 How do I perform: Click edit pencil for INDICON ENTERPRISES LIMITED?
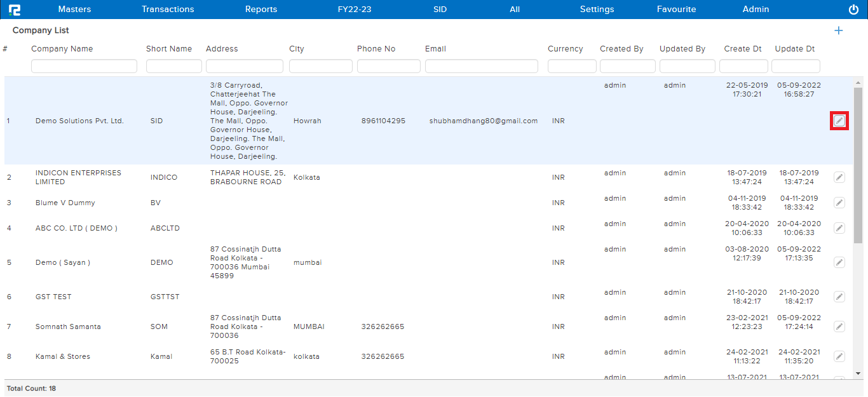[839, 177]
